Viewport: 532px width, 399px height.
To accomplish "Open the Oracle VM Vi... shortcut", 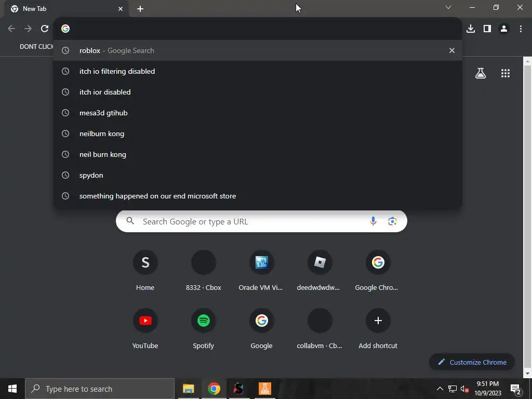I will 261,271.
